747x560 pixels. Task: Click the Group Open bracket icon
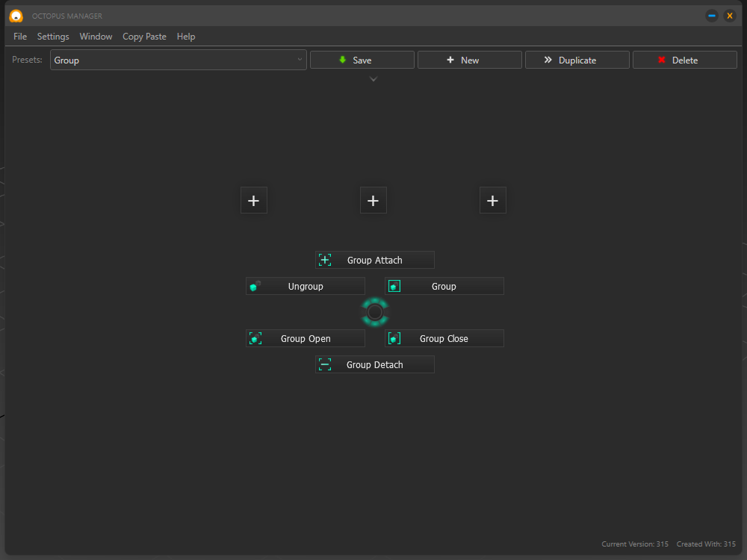pyautogui.click(x=255, y=338)
